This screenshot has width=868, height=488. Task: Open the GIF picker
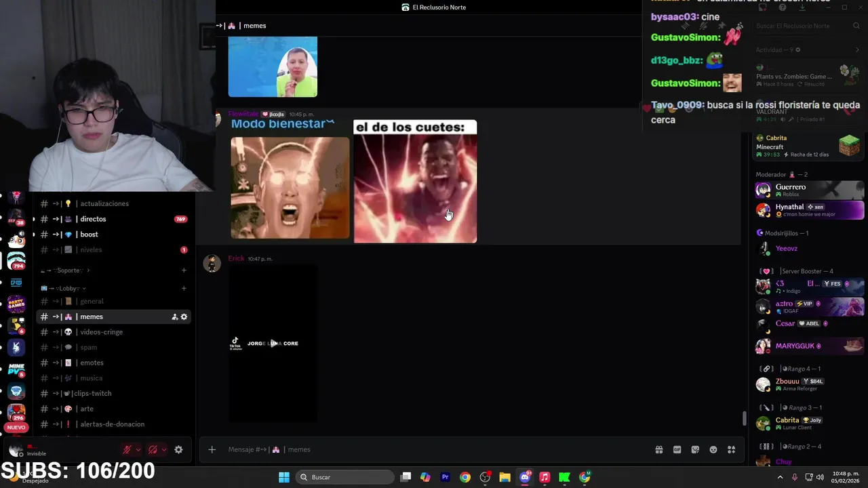[677, 449]
